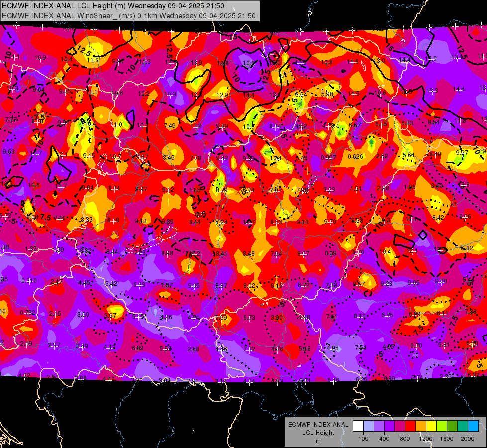Viewport: 487px width, 448px height.
Task: Click the grid value 5.75
Action: click(388, 315)
